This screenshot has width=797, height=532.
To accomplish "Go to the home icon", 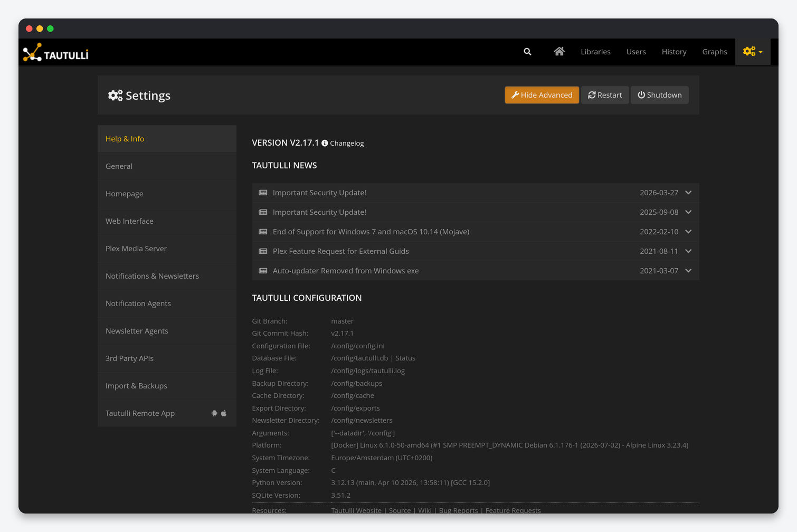I will [559, 51].
